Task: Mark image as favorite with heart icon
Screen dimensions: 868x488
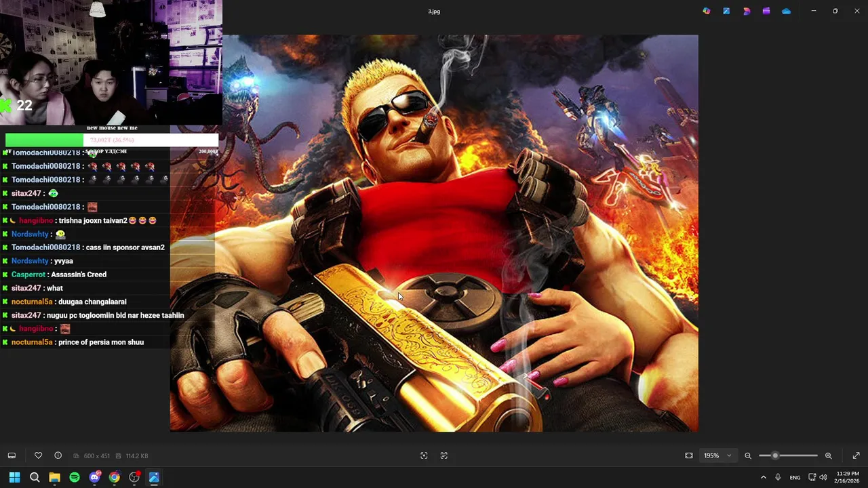Action: coord(38,455)
